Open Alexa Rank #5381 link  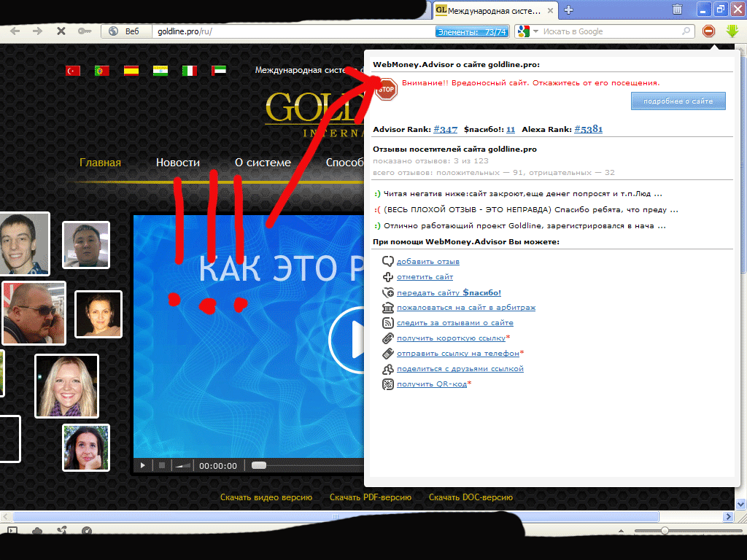(588, 130)
